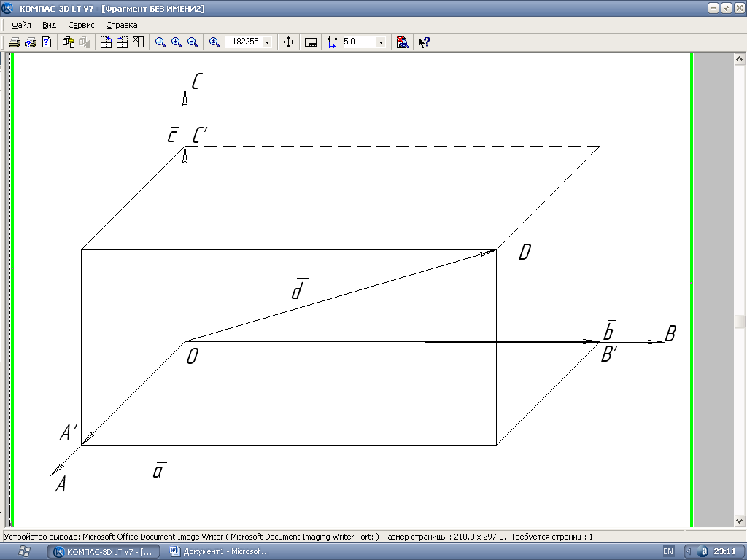Click the Print icon in the toolbar

15,42
